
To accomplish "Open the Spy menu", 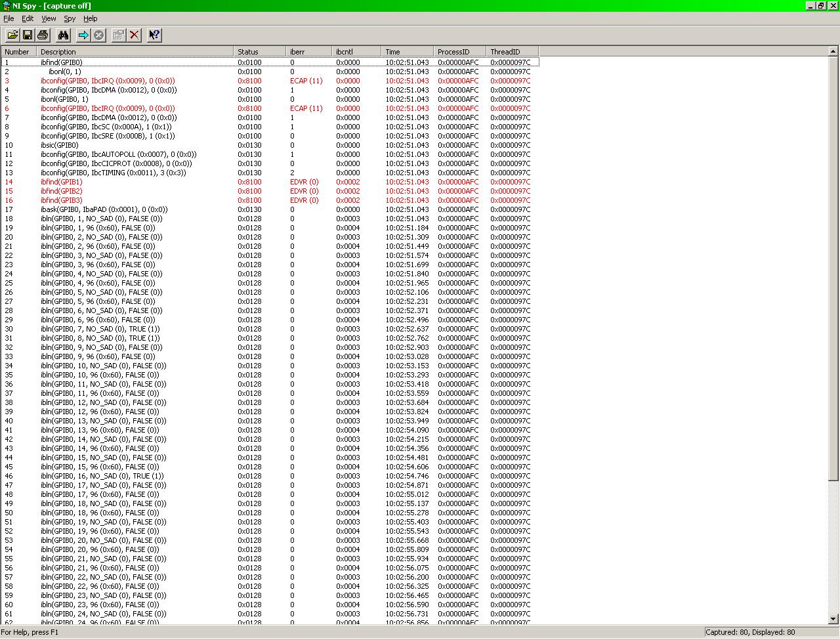I will click(x=69, y=18).
